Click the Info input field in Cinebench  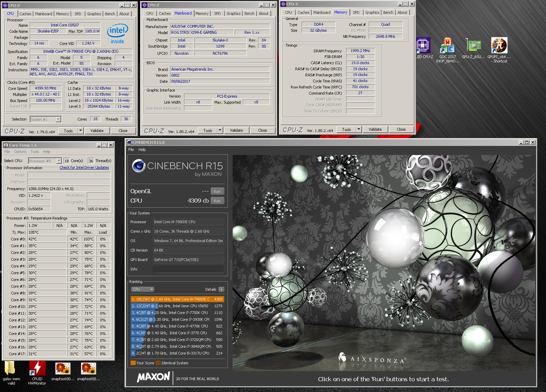click(188, 269)
